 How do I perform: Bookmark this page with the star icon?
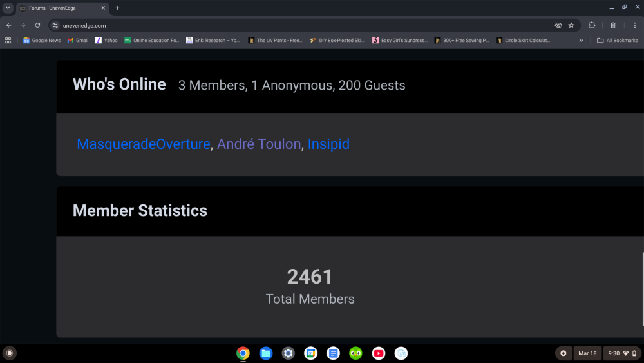571,26
